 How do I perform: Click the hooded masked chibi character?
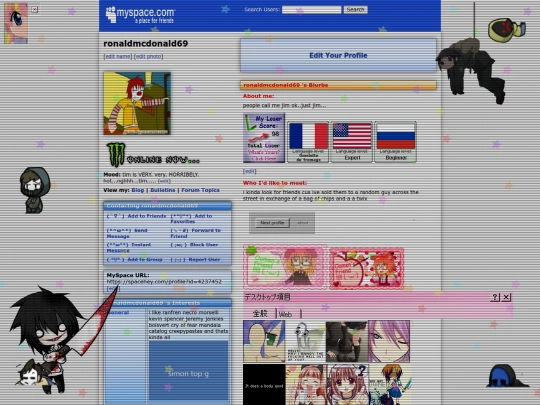pos(34,190)
